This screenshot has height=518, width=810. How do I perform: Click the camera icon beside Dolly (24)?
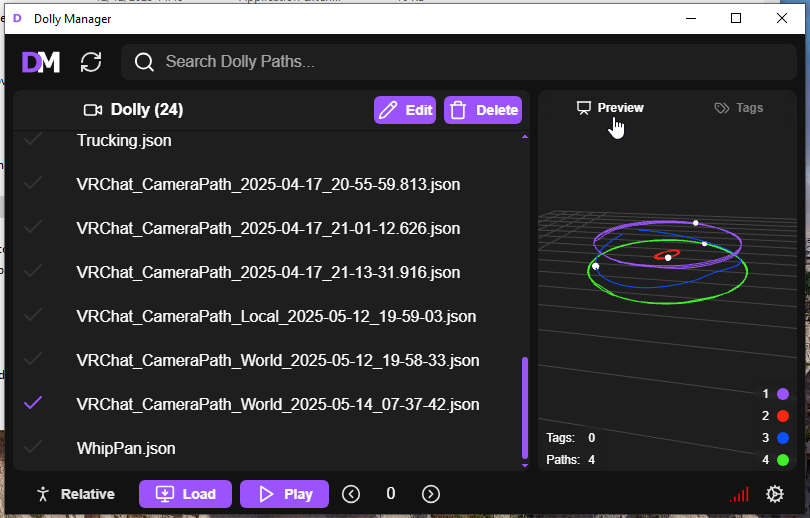click(93, 110)
